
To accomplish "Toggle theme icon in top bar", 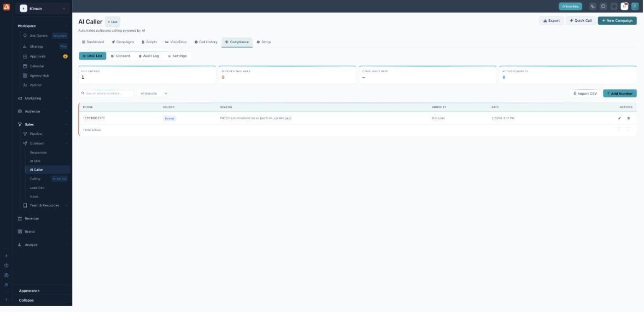I will click(613, 6).
